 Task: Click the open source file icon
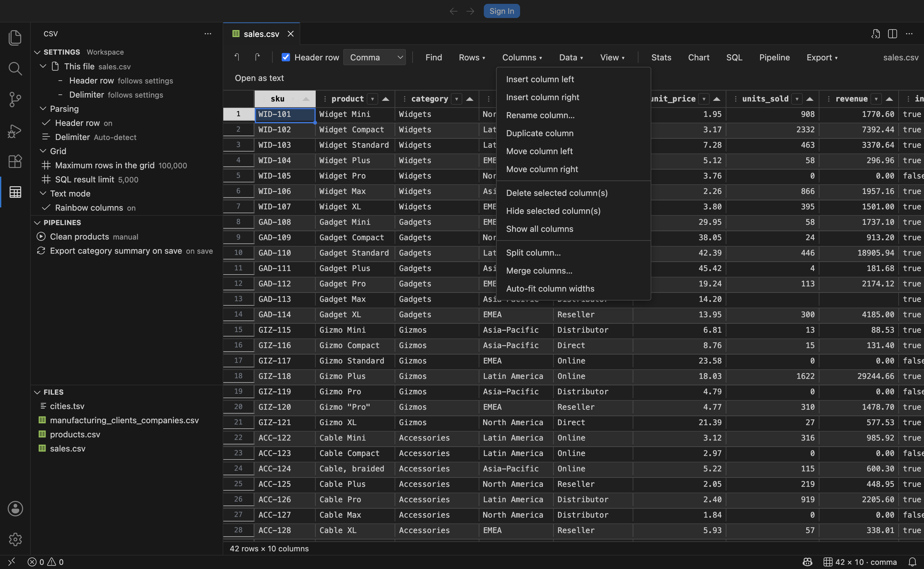876,34
